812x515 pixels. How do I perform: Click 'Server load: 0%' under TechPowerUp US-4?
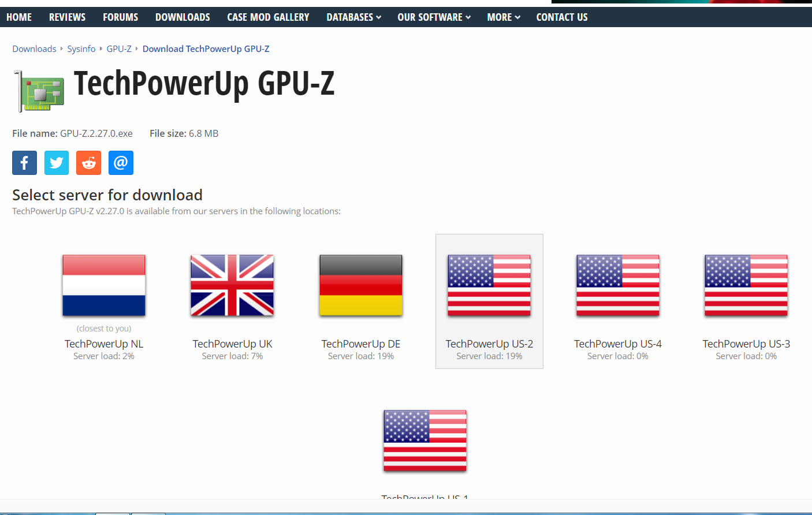click(x=618, y=356)
